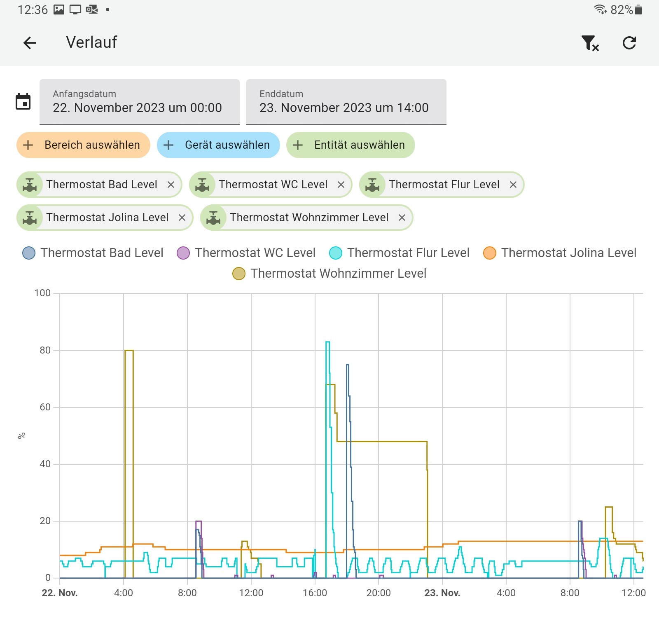The image size is (659, 644).
Task: Go back using the arrow icon
Action: pyautogui.click(x=30, y=43)
